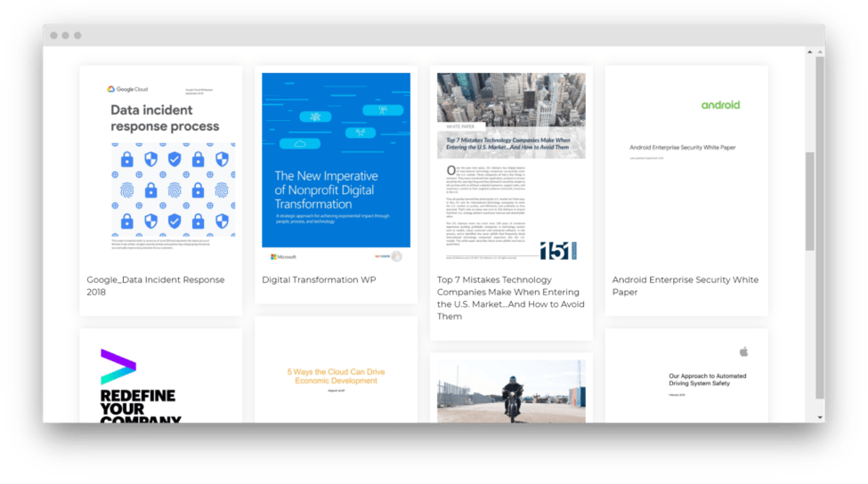Click the purple arrow logo on Redefine cover
The height and width of the screenshot is (484, 868).
tap(118, 367)
